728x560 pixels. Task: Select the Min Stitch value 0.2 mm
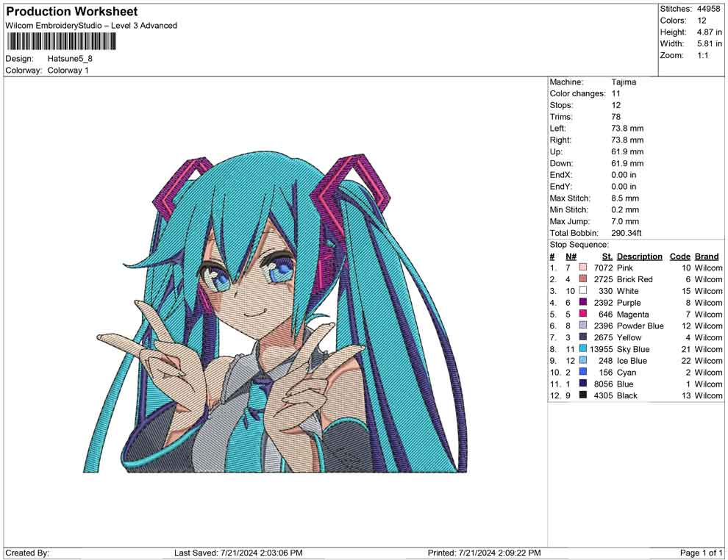coord(625,209)
